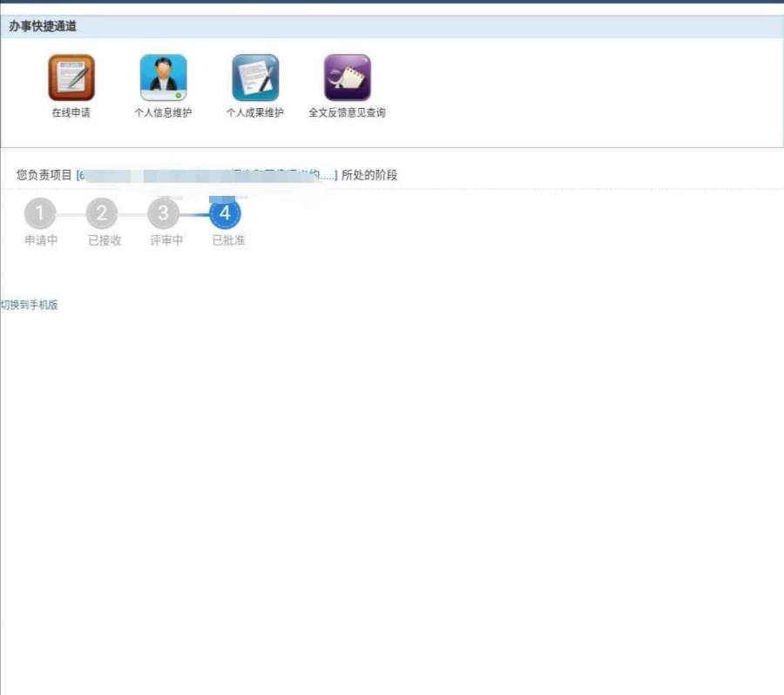This screenshot has width=784, height=695.
Task: Click the 评审中 stage text
Action: tap(166, 240)
